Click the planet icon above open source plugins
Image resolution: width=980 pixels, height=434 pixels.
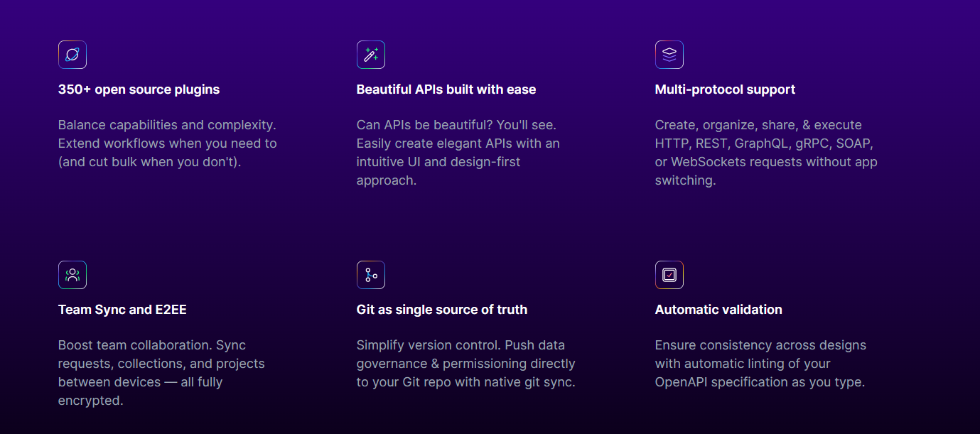click(x=72, y=55)
